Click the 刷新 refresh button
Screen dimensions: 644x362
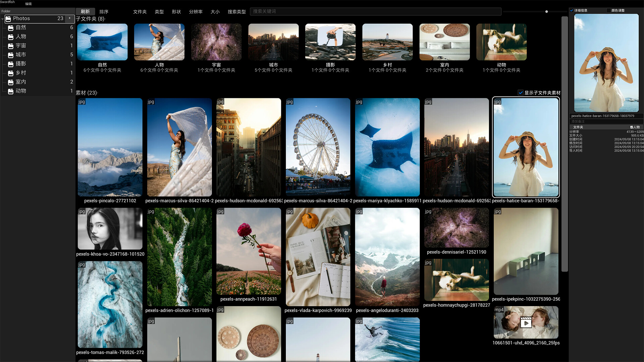point(85,11)
